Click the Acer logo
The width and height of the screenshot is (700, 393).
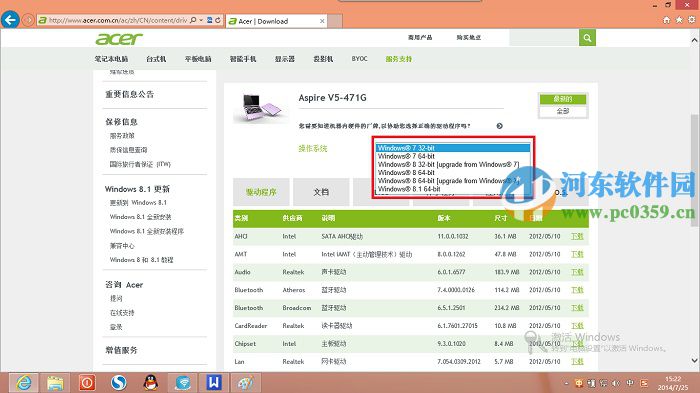tap(119, 39)
